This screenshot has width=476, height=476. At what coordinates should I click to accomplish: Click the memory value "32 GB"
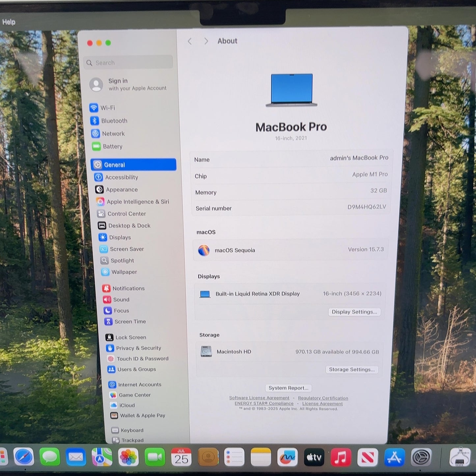click(378, 190)
